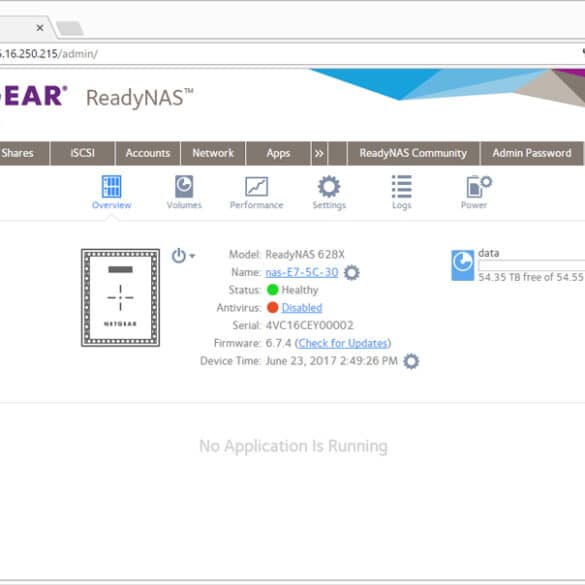This screenshot has width=585, height=585.
Task: Open the iSCSI menu tab
Action: (x=82, y=153)
